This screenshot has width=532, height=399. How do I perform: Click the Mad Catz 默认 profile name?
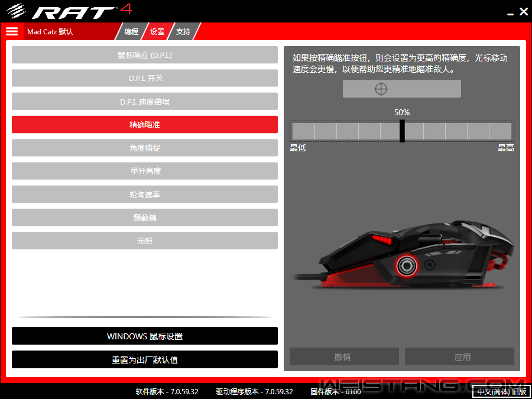[x=50, y=31]
